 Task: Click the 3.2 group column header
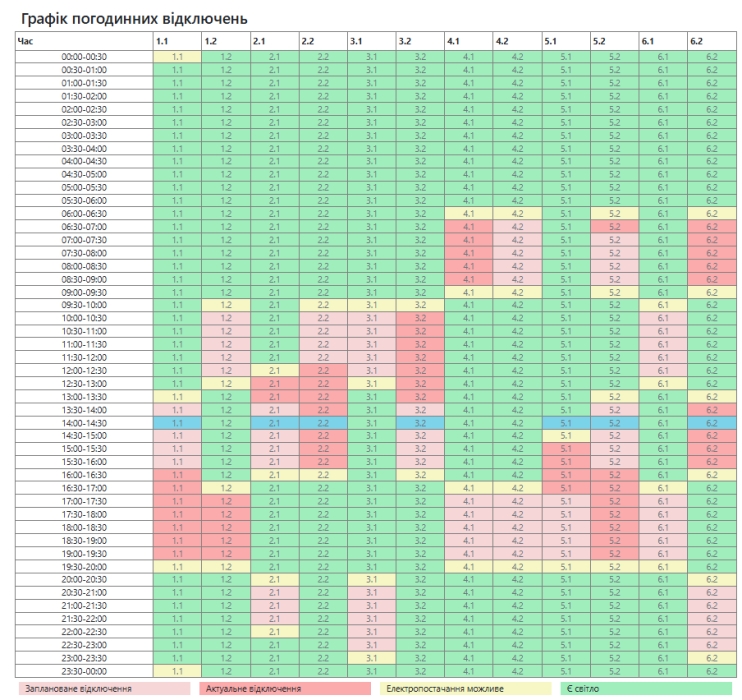coord(418,43)
